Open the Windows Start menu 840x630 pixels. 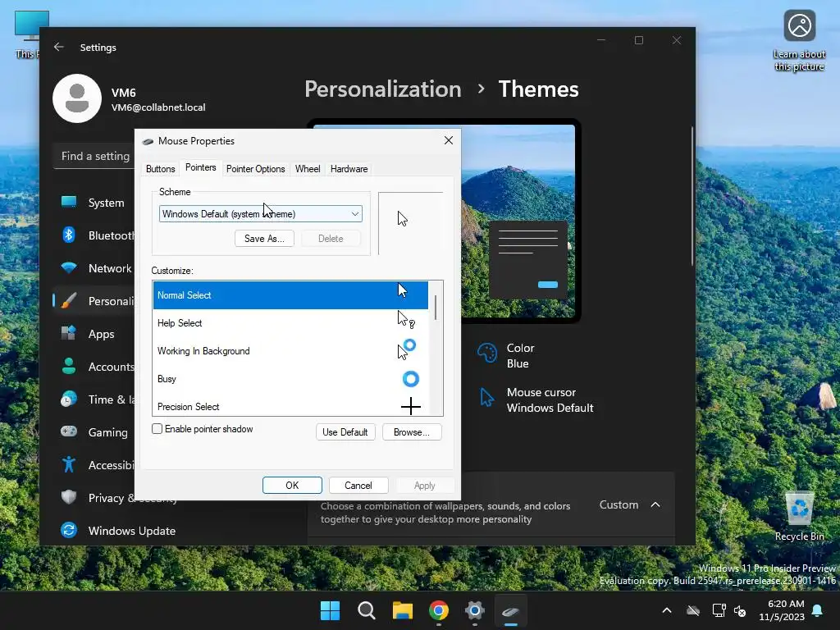(330, 610)
